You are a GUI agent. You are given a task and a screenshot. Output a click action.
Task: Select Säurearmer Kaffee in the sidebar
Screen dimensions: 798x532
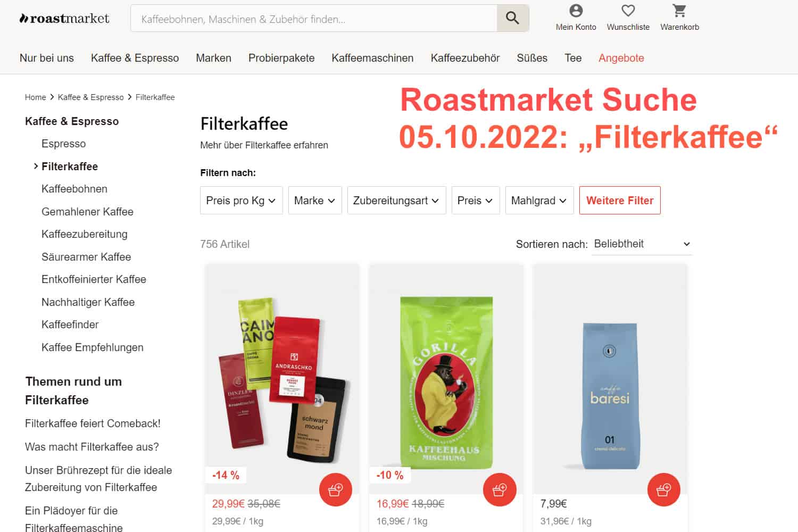click(86, 257)
